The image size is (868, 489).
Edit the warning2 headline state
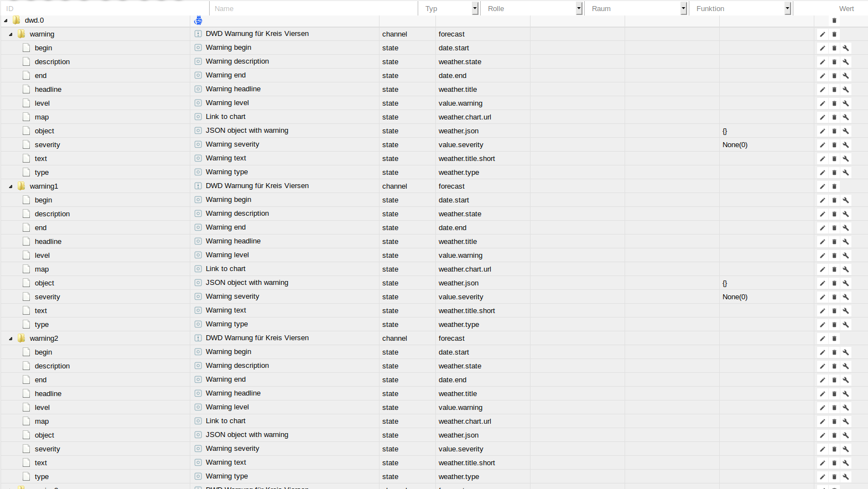point(823,394)
